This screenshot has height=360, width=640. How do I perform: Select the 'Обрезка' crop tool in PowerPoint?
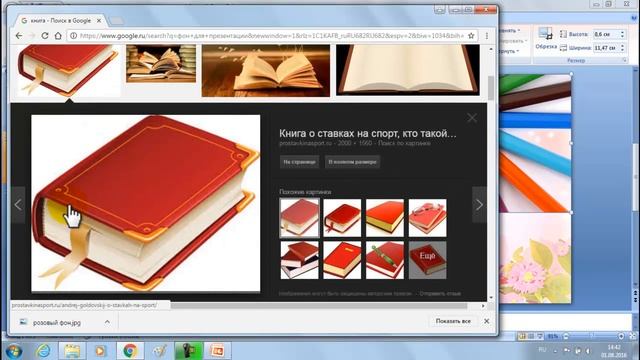(x=546, y=39)
